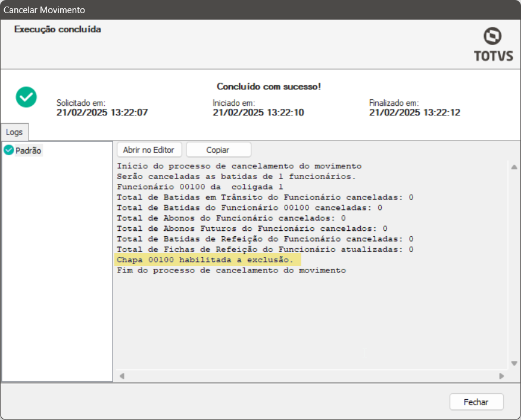Click the horizontal scroll left arrow

point(122,376)
